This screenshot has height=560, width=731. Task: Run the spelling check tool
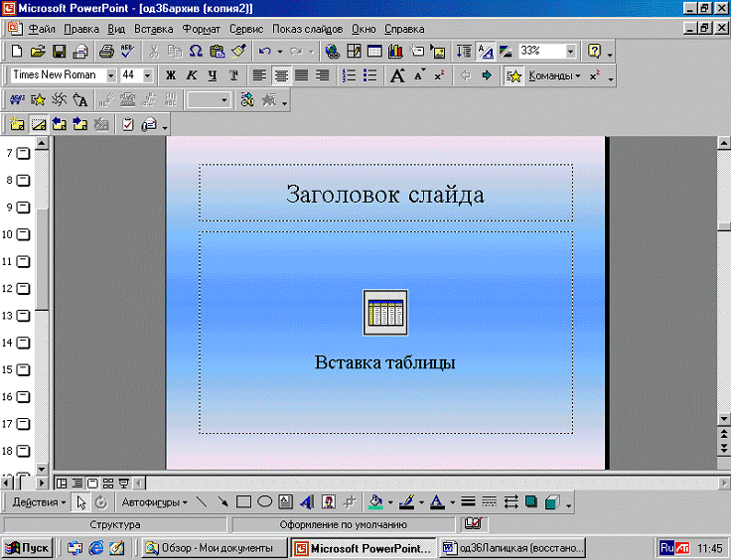click(127, 51)
